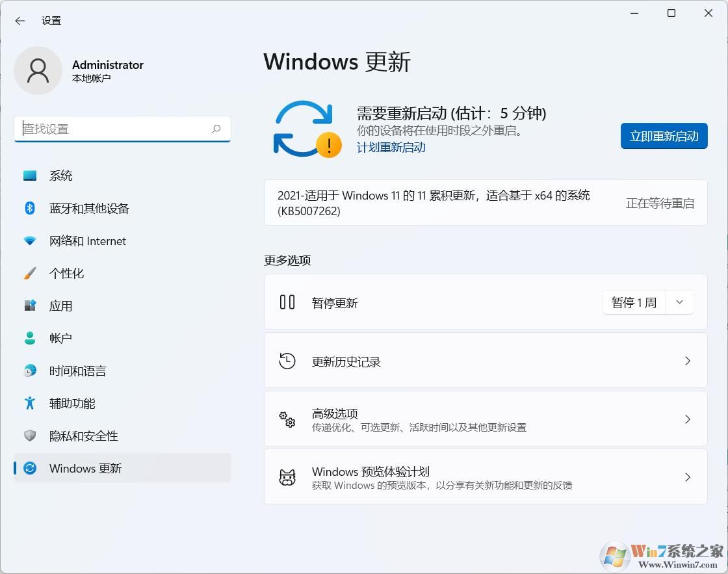Click the clock icon for 更新历史记录
The width and height of the screenshot is (728, 574).
[287, 361]
